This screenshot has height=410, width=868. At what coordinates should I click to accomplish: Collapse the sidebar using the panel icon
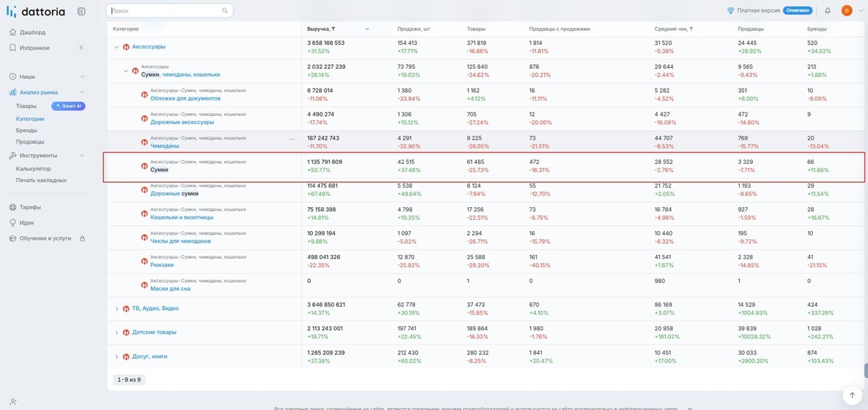pyautogui.click(x=81, y=11)
